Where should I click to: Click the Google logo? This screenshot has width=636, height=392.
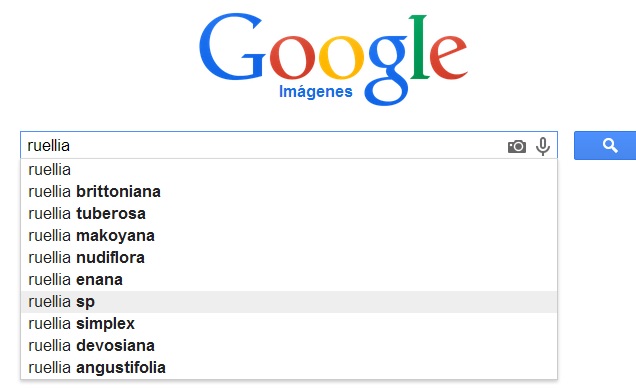pos(333,59)
